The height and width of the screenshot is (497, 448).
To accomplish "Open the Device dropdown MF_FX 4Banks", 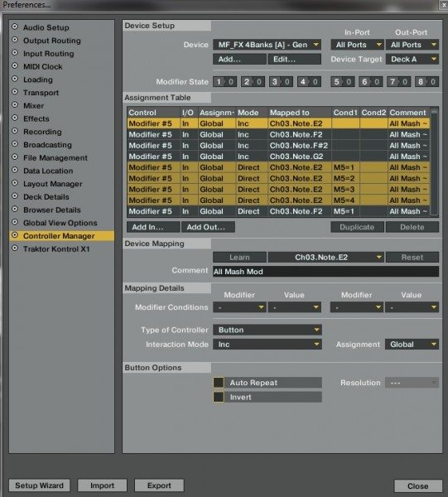I will coord(267,45).
